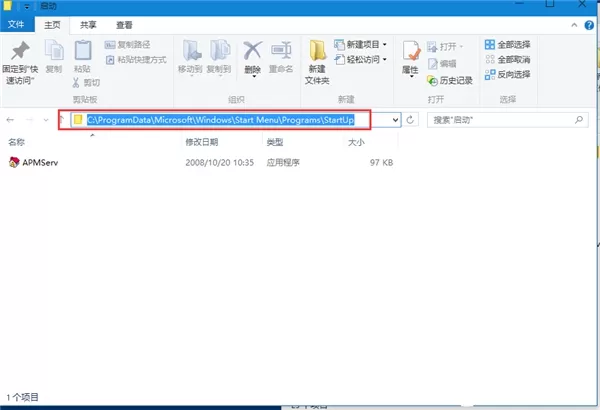Open the Quick Access Toolbar dropdown in the title bar
Image resolution: width=600 pixels, height=410 pixels.
click(x=27, y=7)
